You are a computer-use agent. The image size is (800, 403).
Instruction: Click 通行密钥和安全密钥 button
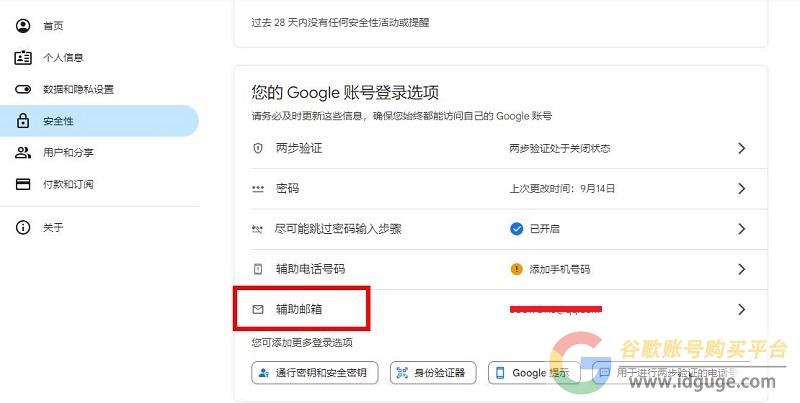pyautogui.click(x=315, y=373)
